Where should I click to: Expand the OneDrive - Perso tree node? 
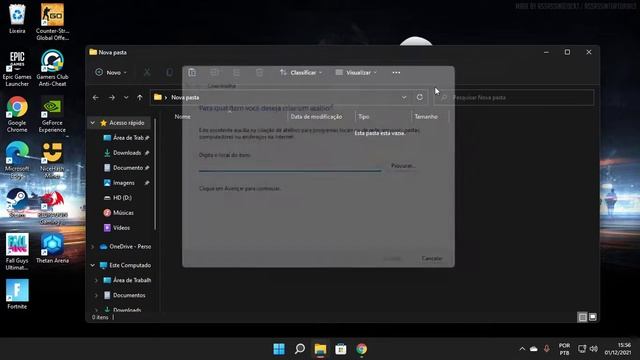click(93, 247)
